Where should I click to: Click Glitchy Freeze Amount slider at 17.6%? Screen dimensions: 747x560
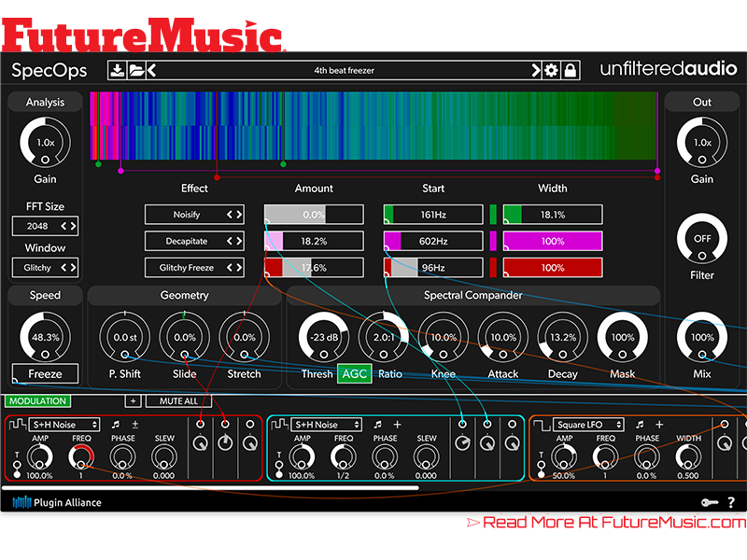click(x=314, y=268)
